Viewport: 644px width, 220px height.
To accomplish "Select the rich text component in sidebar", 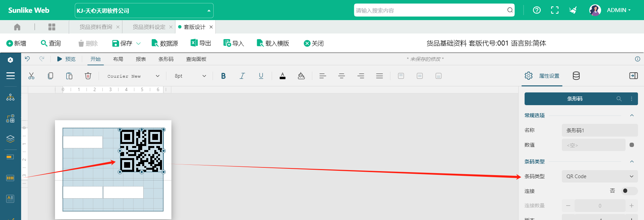I will [10, 199].
